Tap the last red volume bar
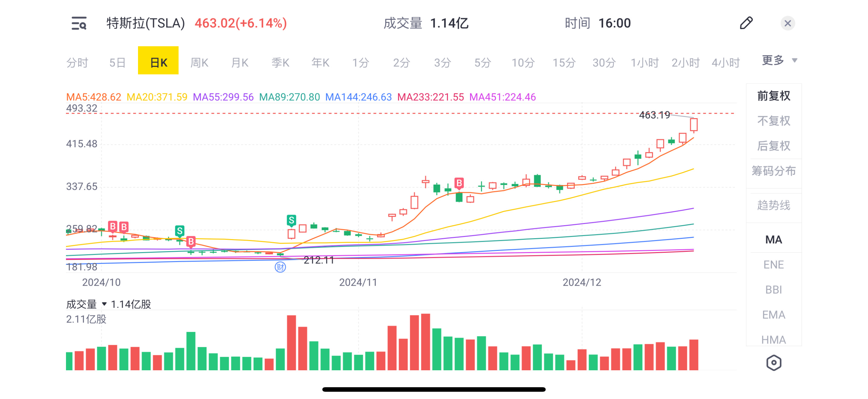 pos(693,355)
